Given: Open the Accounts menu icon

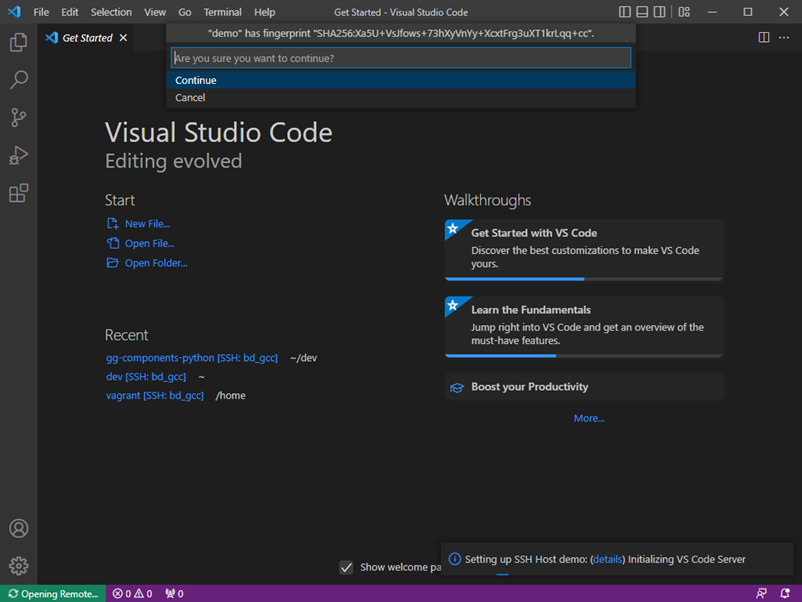Looking at the screenshot, I should pos(18,528).
